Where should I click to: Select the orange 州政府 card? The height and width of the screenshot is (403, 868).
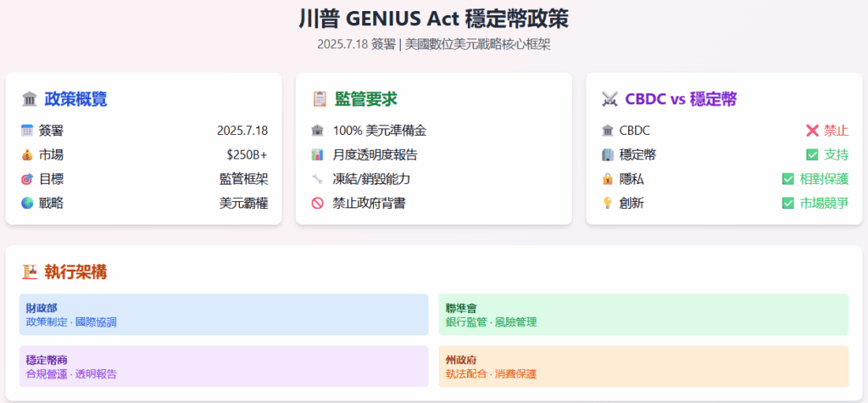643,367
